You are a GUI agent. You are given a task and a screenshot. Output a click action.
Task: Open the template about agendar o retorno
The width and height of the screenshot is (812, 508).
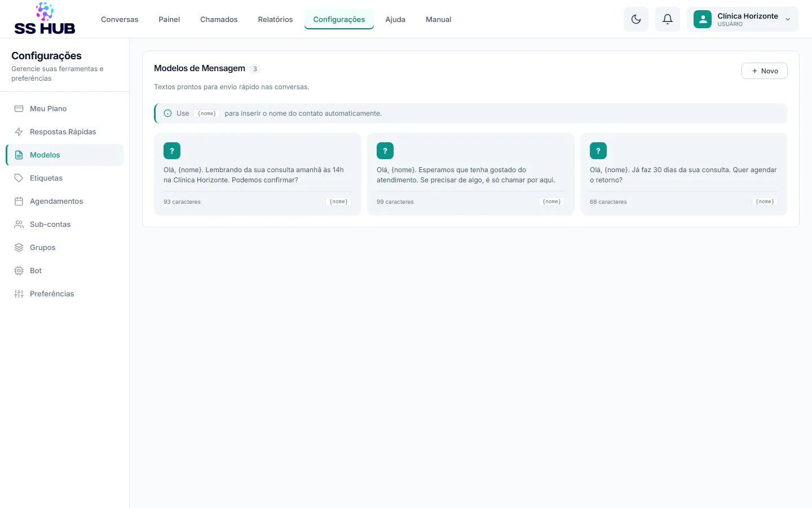(684, 174)
